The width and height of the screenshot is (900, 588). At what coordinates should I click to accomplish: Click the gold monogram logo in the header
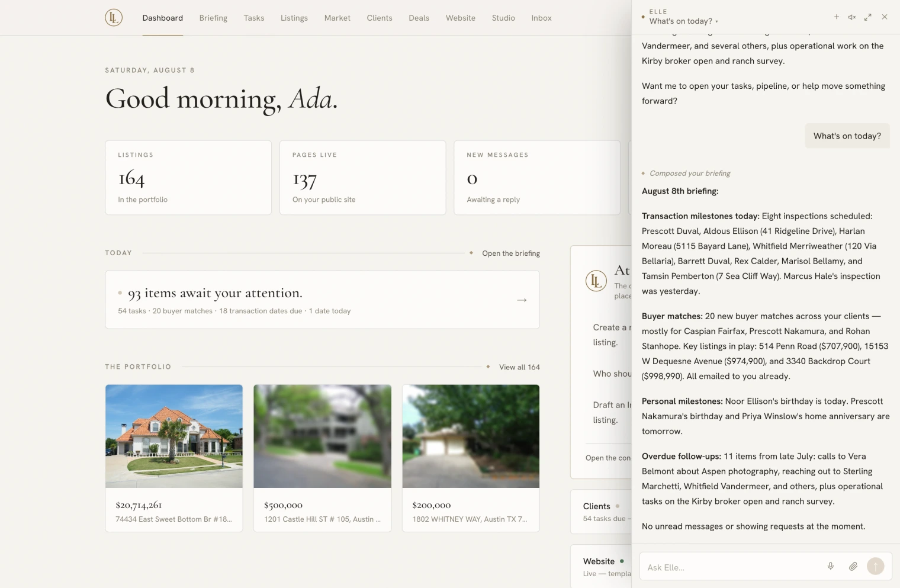(x=114, y=18)
